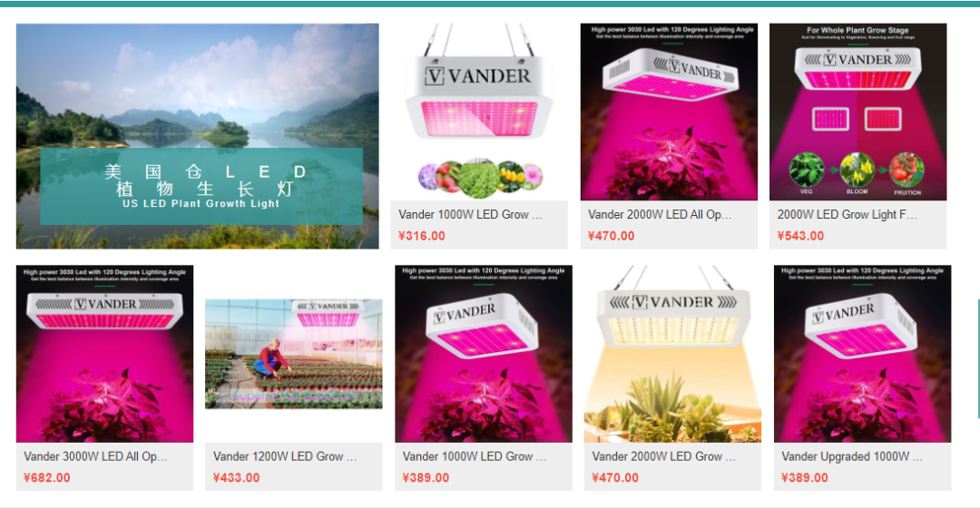Click the greenhouse Vander 1200W product image
980x508 pixels.
(294, 354)
